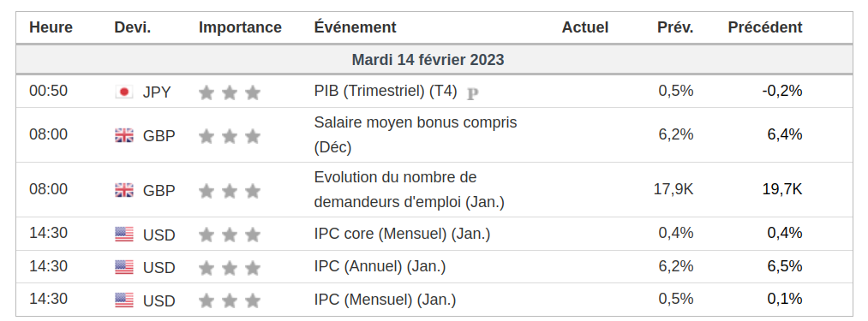The image size is (868, 321).
Task: Click importance stars for IPC core event
Action: pos(229,235)
